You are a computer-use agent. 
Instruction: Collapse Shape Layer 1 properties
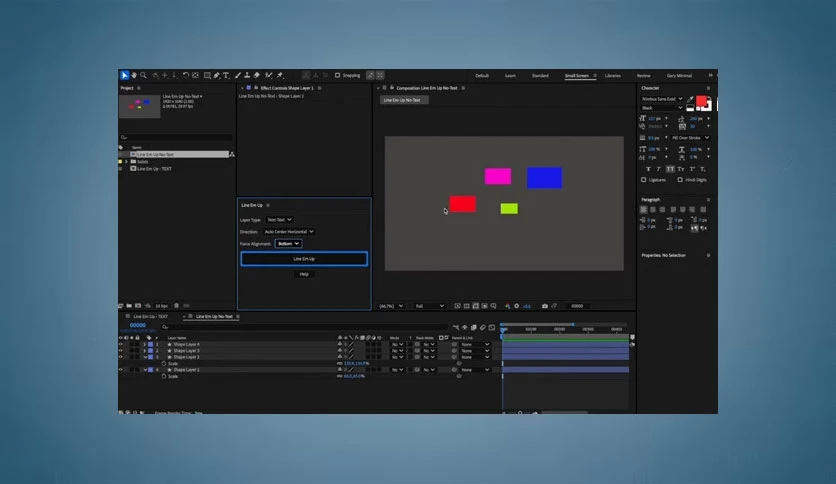[x=145, y=369]
